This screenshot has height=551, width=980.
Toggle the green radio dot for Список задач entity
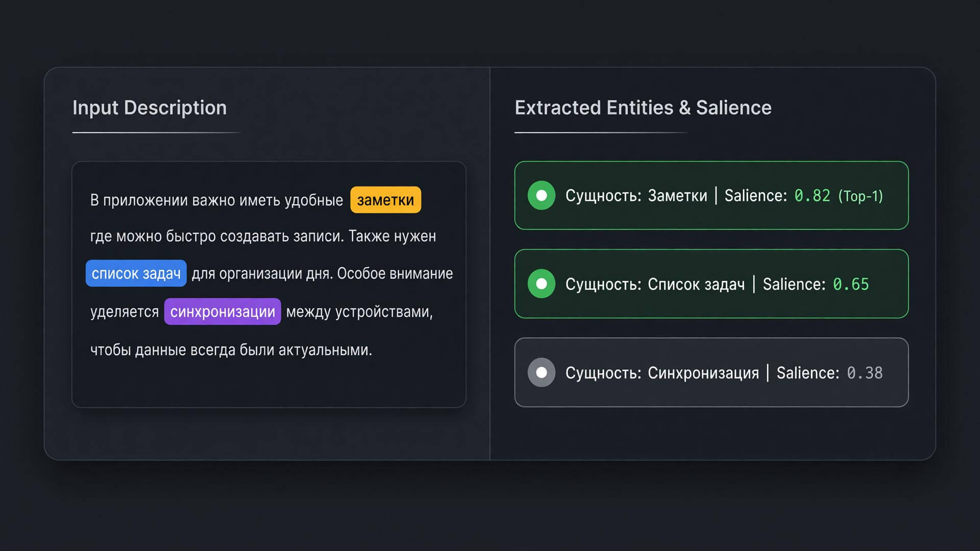point(542,284)
